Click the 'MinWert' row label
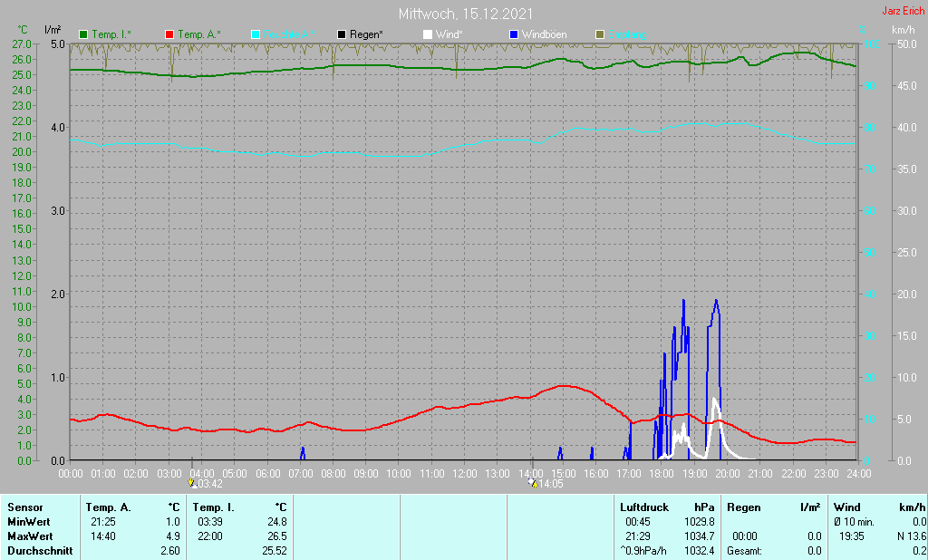The image size is (928, 560). tap(29, 522)
